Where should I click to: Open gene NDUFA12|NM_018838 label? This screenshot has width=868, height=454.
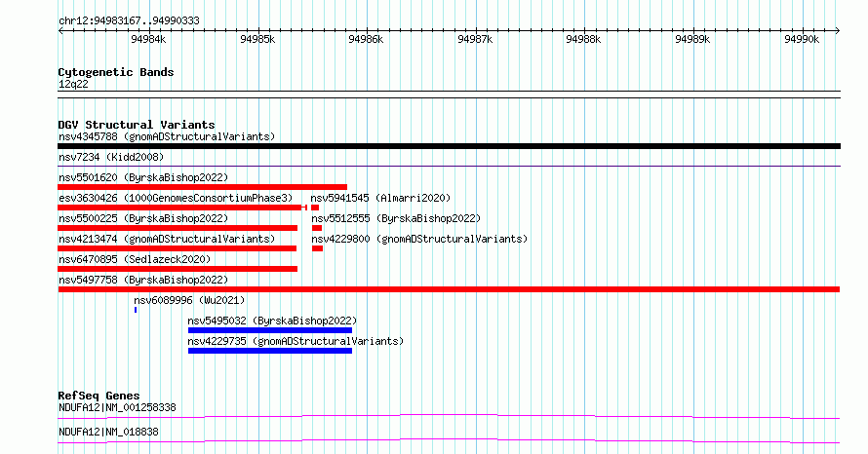click(x=108, y=432)
